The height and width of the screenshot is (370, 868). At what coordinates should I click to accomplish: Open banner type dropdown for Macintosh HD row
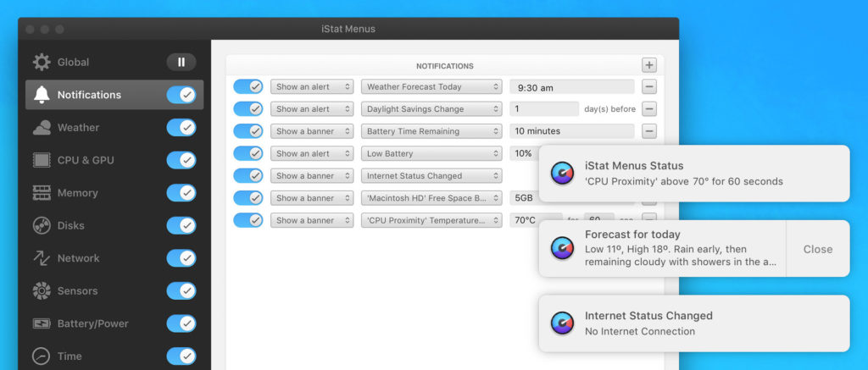click(x=312, y=198)
